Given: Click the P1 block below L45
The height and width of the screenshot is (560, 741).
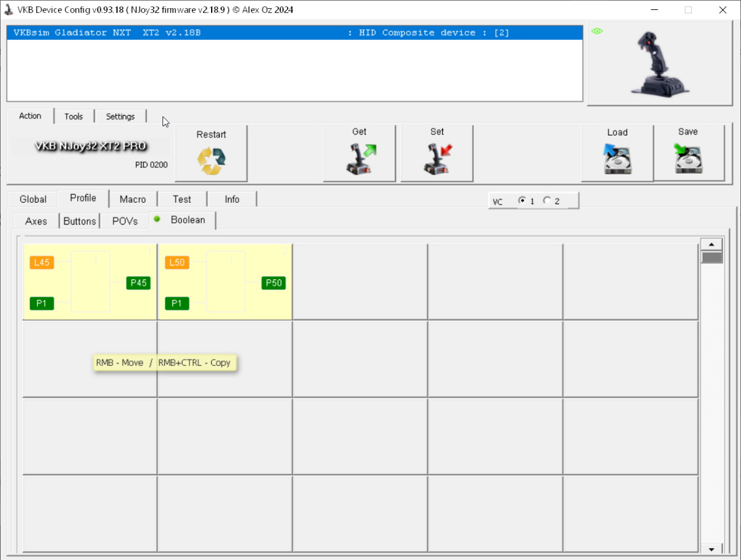Looking at the screenshot, I should pos(42,303).
